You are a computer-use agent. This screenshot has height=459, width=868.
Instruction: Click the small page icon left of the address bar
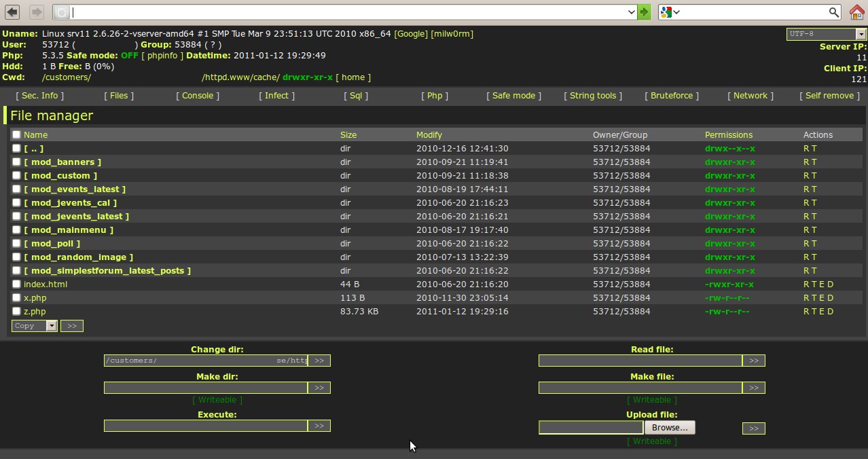coord(60,12)
